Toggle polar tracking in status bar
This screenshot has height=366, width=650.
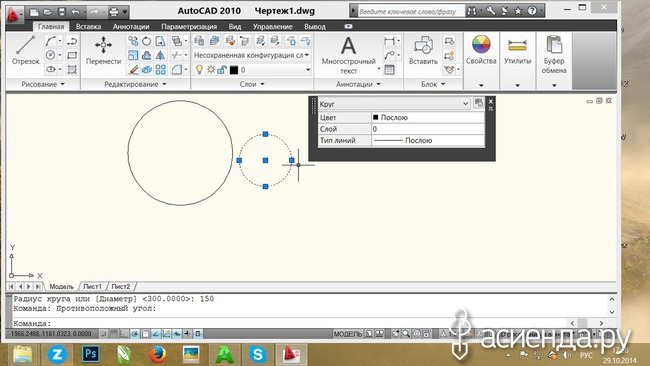(x=135, y=334)
